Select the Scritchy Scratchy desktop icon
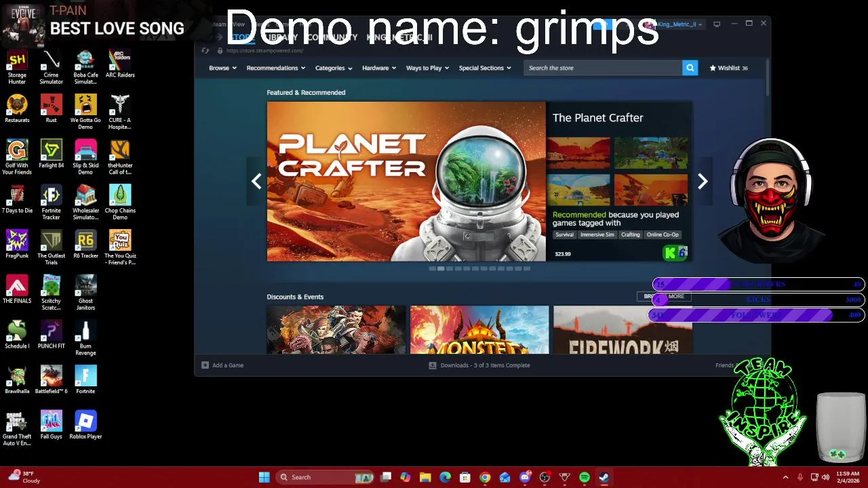 (51, 293)
